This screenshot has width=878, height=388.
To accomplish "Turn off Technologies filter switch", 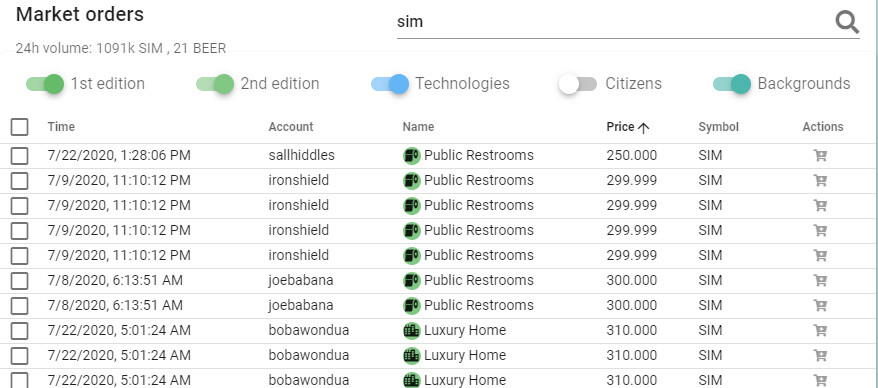I will point(390,84).
